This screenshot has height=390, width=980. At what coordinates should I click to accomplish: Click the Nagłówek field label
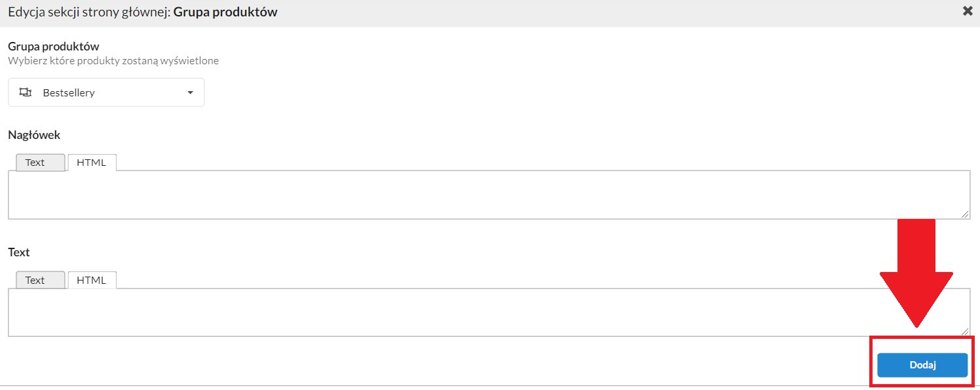point(34,134)
